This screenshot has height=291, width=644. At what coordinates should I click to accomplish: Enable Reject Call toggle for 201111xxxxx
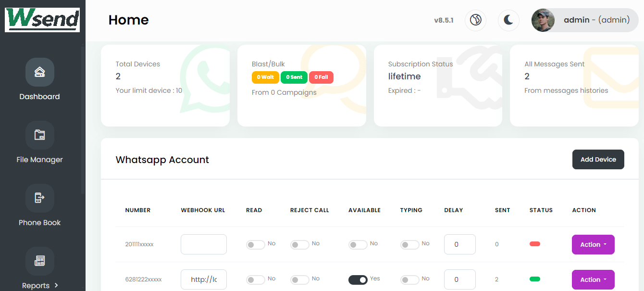[x=300, y=245]
